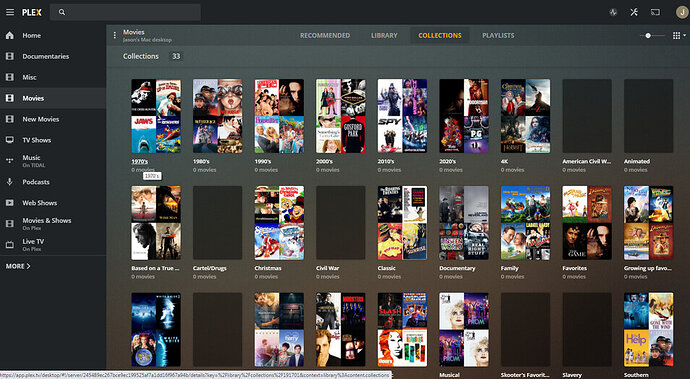The height and width of the screenshot is (379, 690).
Task: Open the 4K collection poster
Action: coord(525,116)
